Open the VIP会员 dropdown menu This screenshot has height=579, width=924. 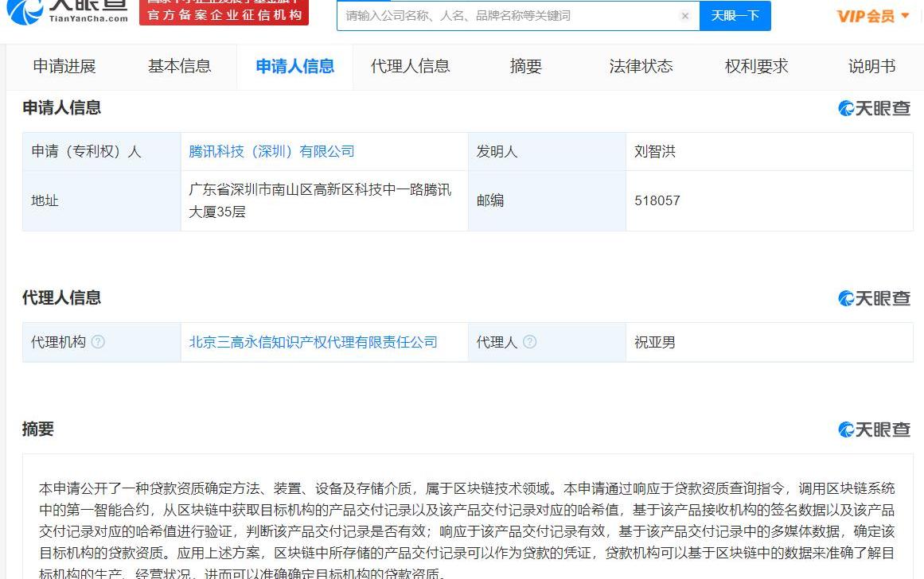pyautogui.click(x=873, y=16)
